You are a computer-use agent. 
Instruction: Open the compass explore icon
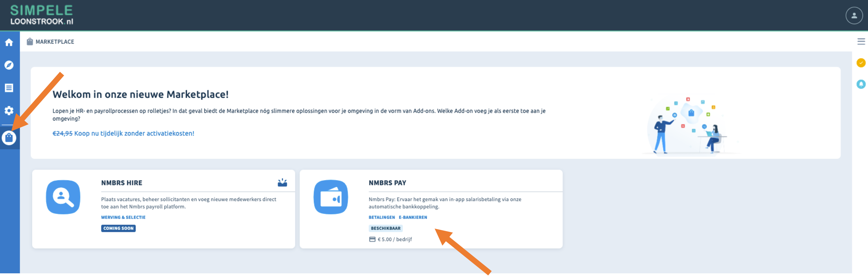click(x=9, y=65)
